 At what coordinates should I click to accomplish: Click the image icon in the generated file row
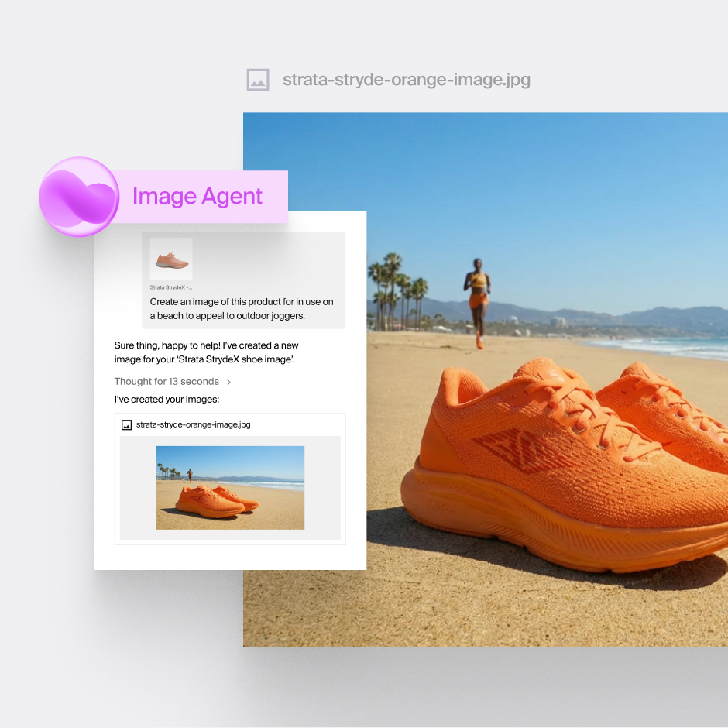coord(126,424)
